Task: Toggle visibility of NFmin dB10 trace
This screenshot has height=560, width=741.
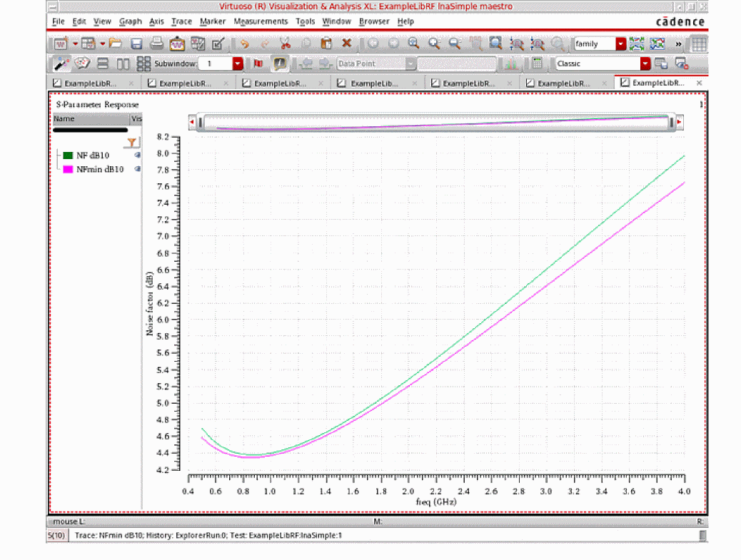Action: click(137, 170)
